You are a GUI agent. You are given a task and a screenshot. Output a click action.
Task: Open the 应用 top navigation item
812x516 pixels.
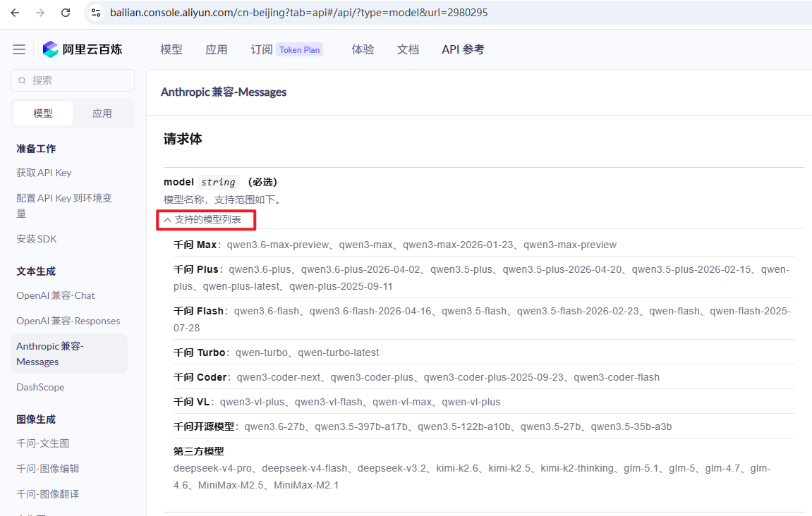[217, 49]
